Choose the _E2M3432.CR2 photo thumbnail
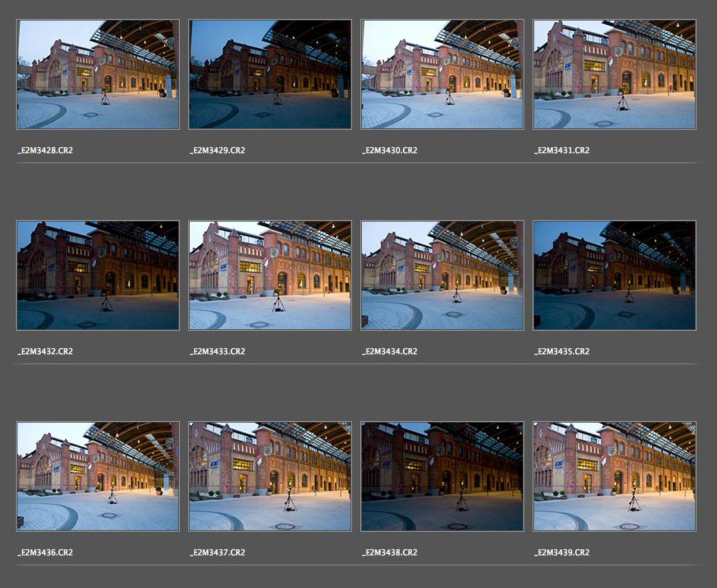 pyautogui.click(x=98, y=275)
